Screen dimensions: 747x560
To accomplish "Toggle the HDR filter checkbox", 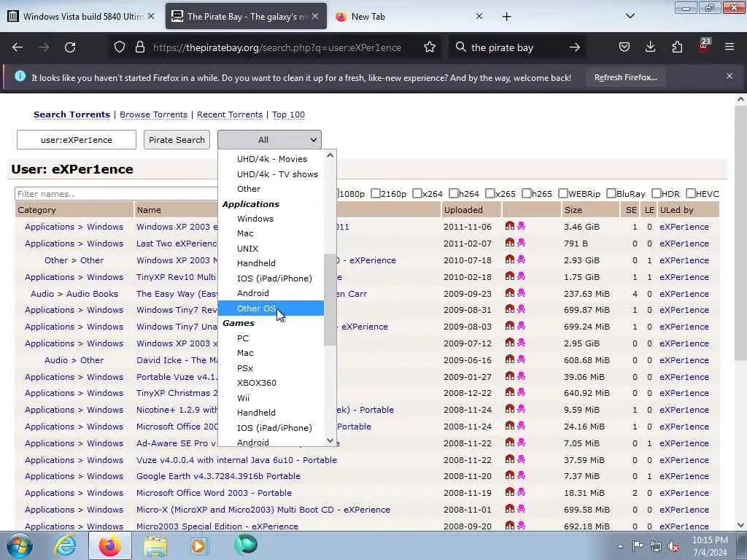I will click(x=657, y=193).
